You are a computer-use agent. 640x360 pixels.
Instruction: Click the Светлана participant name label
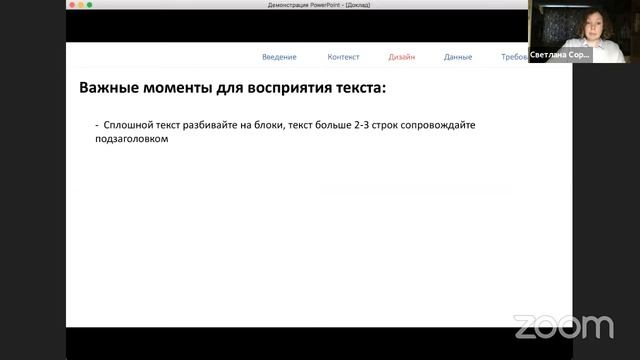coord(560,55)
